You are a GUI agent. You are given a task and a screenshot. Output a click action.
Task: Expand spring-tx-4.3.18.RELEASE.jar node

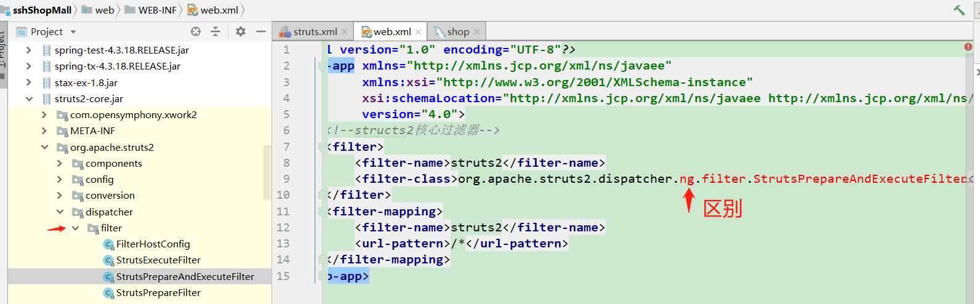click(x=28, y=66)
